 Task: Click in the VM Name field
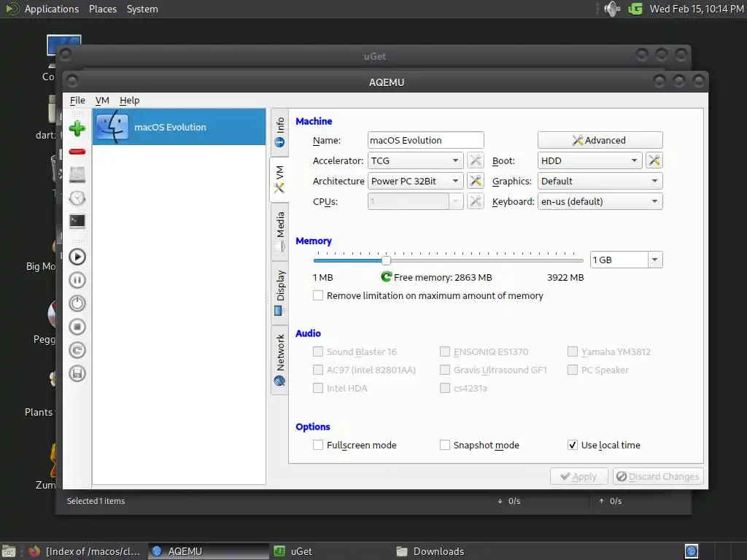(x=426, y=140)
